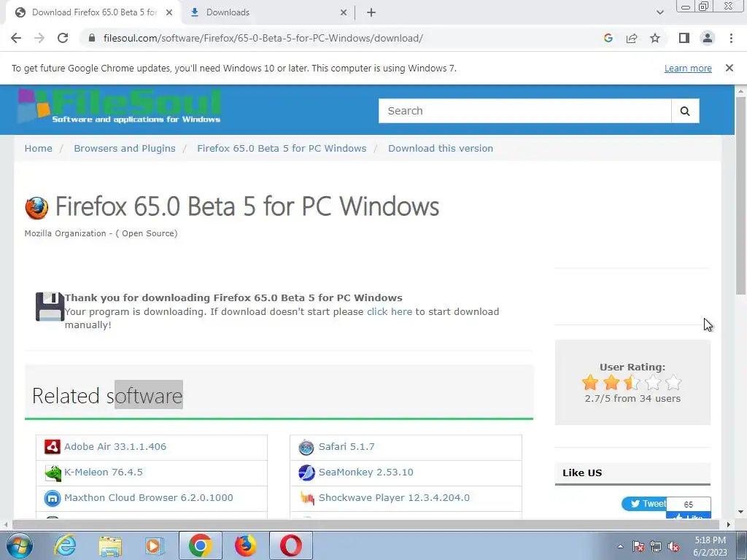Image resolution: width=747 pixels, height=560 pixels.
Task: Open the Google search icon in address bar
Action: pyautogui.click(x=608, y=38)
